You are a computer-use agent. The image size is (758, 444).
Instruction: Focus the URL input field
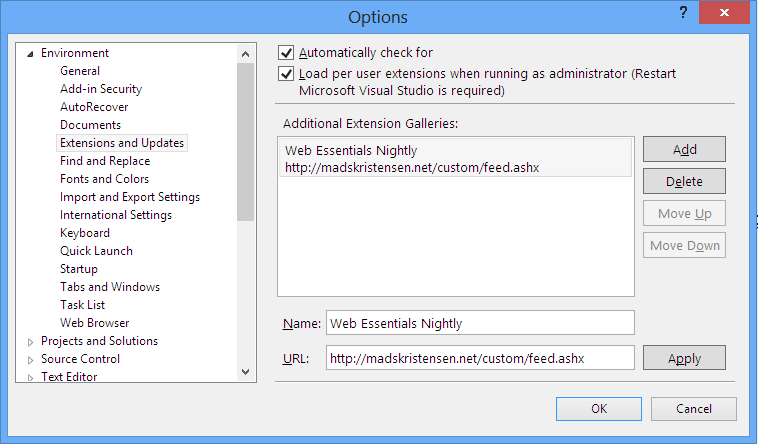pyautogui.click(x=480, y=358)
